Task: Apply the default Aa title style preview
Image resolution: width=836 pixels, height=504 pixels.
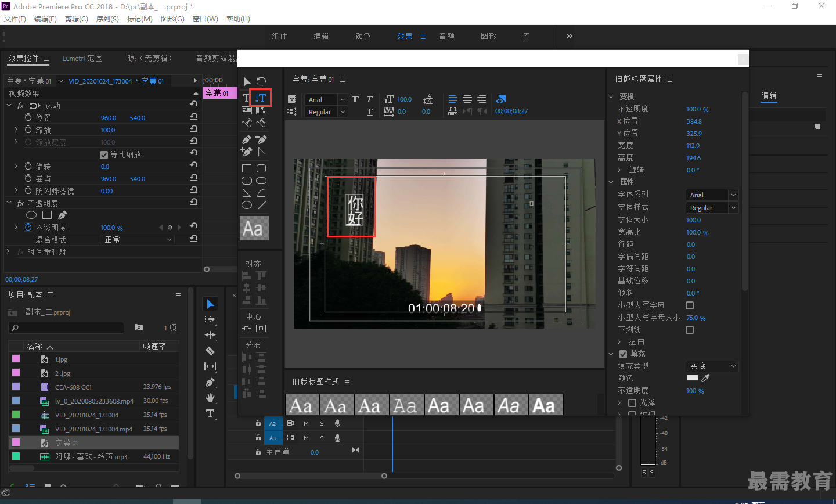Action: click(254, 228)
